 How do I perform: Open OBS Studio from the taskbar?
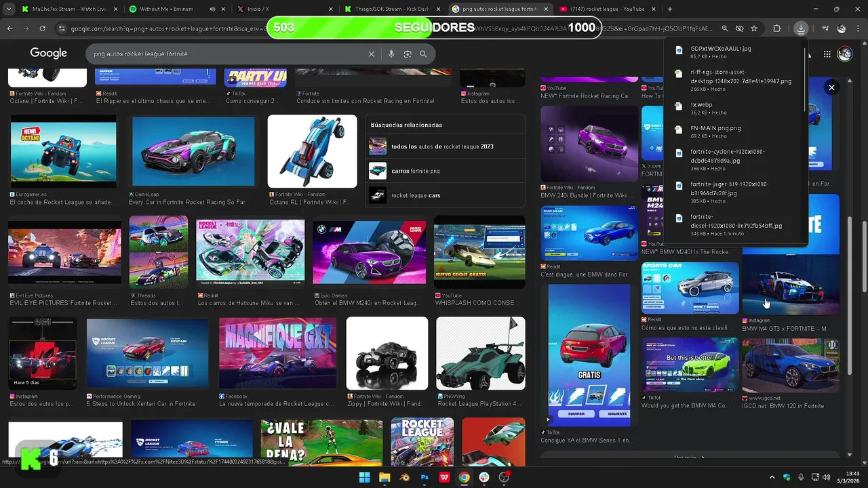point(504,477)
